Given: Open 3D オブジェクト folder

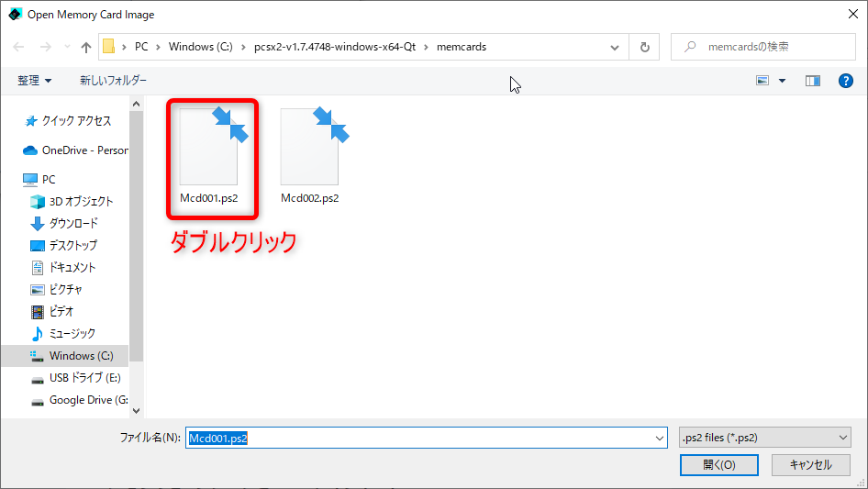Looking at the screenshot, I should pyautogui.click(x=72, y=202).
